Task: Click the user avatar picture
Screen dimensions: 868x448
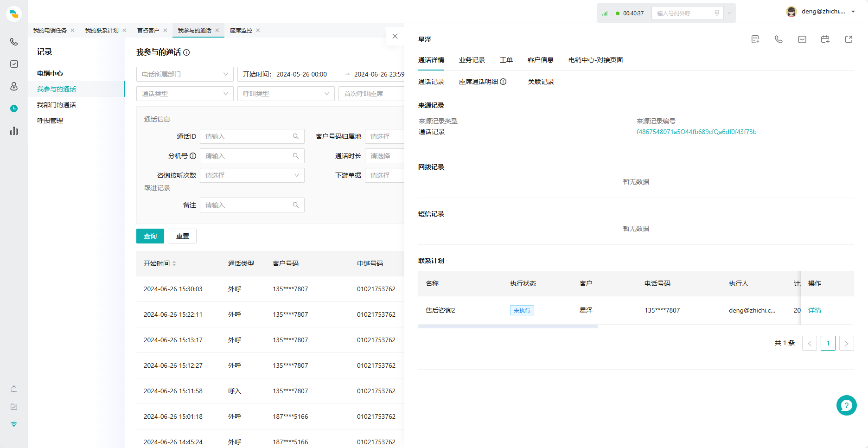Action: tap(791, 12)
